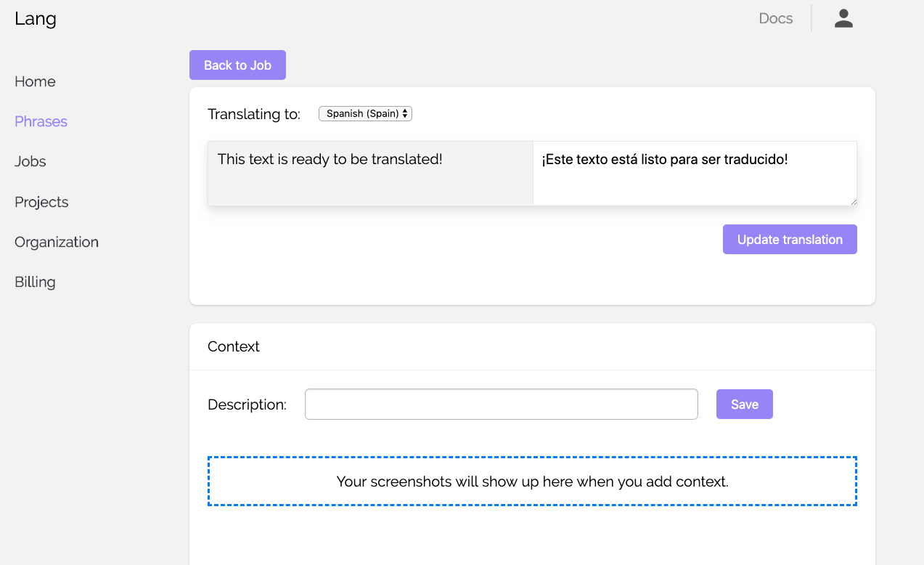Click the Spanish translation text area

click(694, 174)
